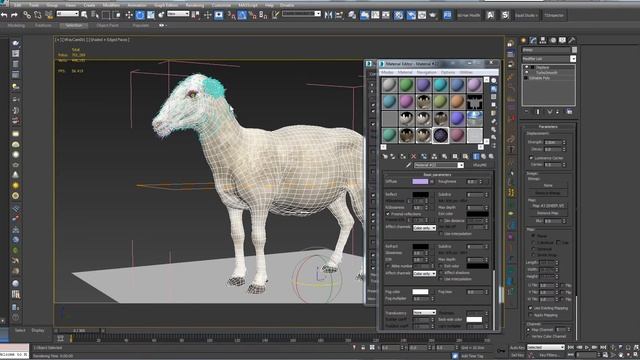Assign Material to Selection in Material Editor
The image size is (640, 360).
[x=403, y=156]
